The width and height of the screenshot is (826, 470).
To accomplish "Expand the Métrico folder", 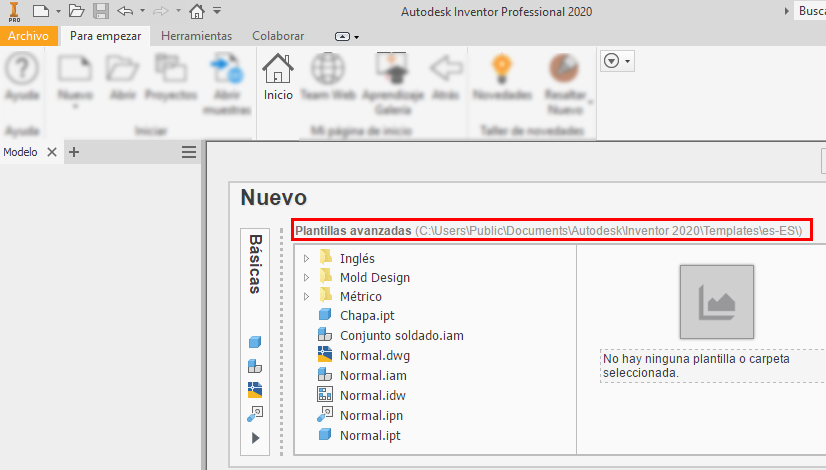I will tap(306, 297).
